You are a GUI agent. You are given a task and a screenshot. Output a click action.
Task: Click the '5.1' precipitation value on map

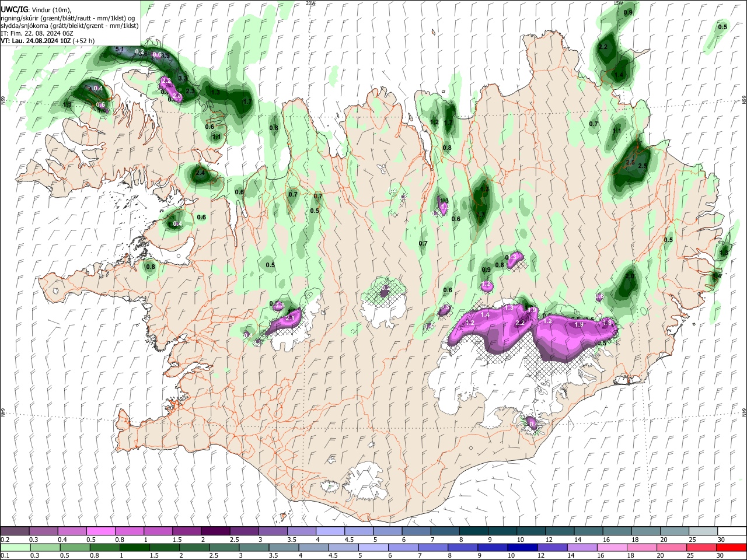pyautogui.click(x=120, y=50)
